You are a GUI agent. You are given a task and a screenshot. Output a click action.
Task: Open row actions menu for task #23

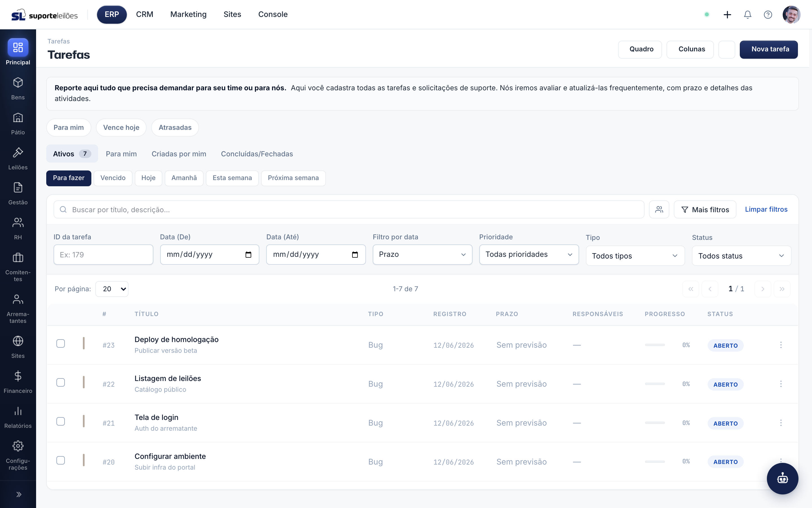pyautogui.click(x=781, y=345)
